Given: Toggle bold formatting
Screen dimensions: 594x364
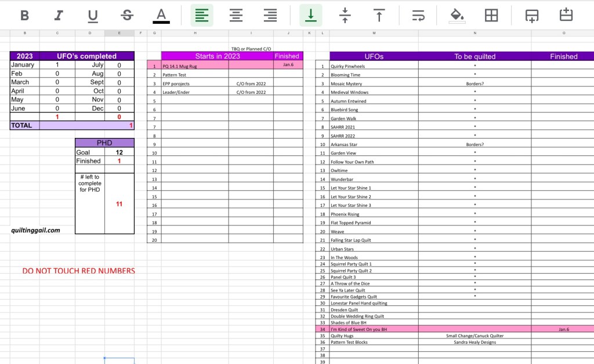Looking at the screenshot, I should 24,16.
